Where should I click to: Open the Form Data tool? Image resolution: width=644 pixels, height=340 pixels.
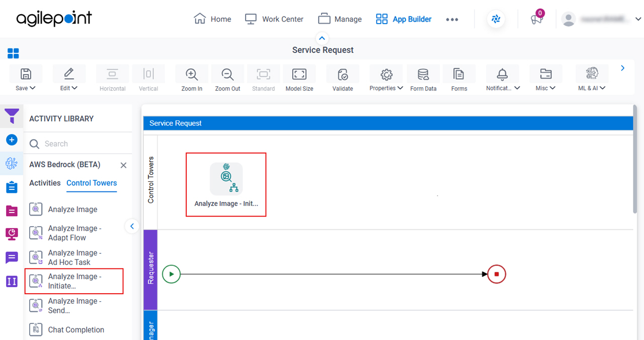[x=423, y=74]
